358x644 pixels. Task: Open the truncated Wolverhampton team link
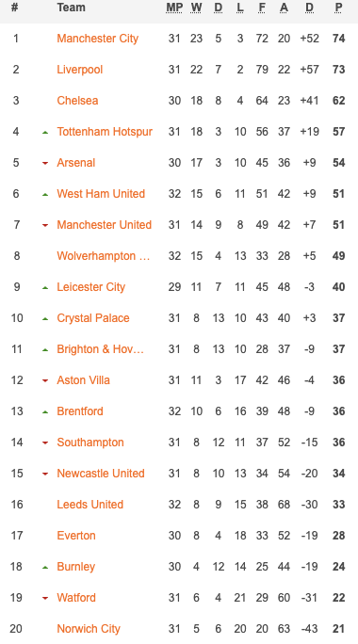104,256
